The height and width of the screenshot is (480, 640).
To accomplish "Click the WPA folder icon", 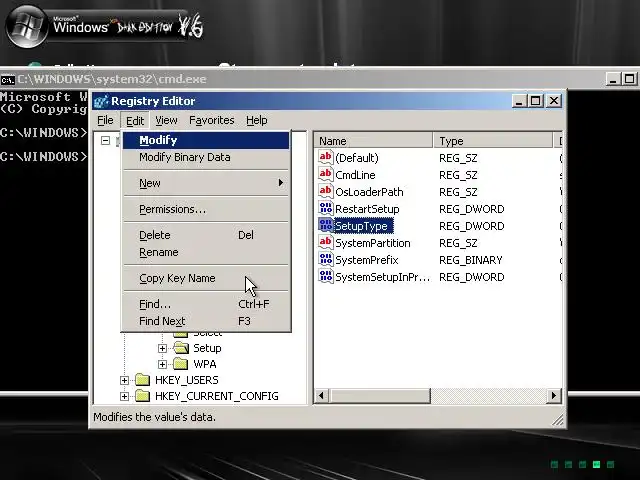I will (x=180, y=364).
